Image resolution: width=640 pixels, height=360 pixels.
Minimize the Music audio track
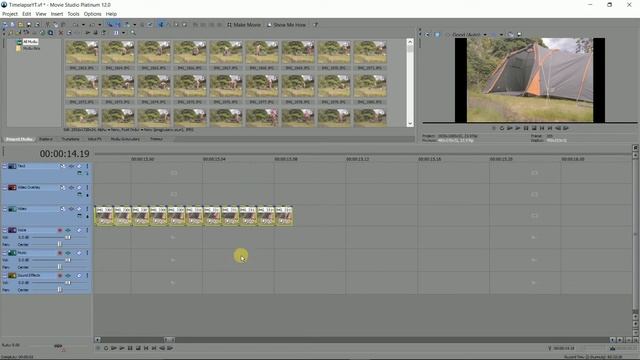click(4, 253)
